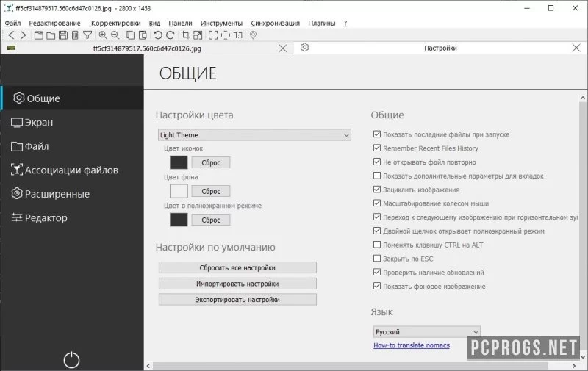Screen dimensions: 588x371
Task: Select Редактор in settings sidebar
Action: coord(72,217)
